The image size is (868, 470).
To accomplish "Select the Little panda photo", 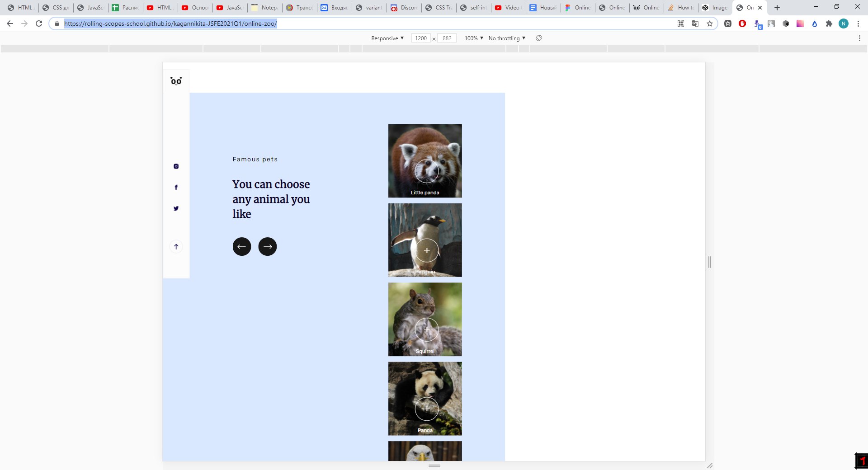I will coord(425,161).
